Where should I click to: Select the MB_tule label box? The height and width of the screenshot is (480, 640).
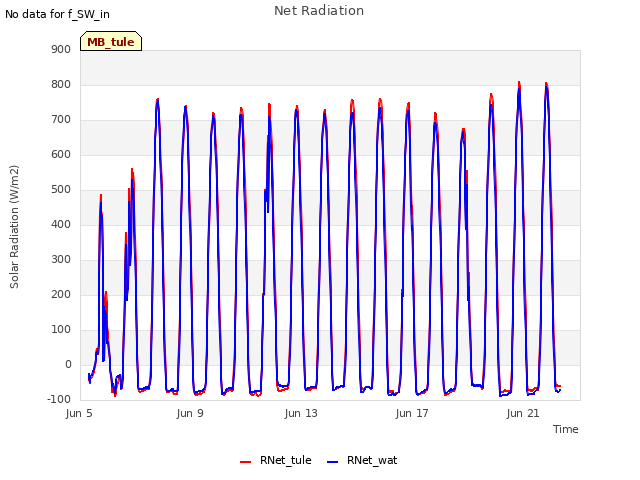click(111, 41)
